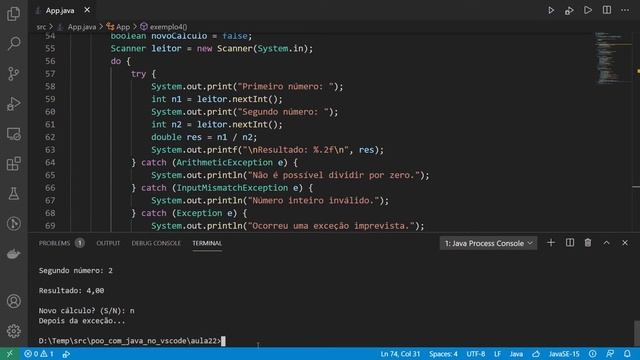Image resolution: width=640 pixels, height=360 pixels.
Task: Split the terminal panel
Action: point(570,243)
